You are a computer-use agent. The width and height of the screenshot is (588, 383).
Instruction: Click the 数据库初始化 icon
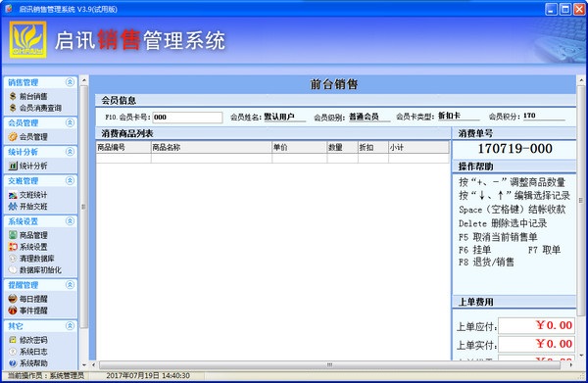coord(13,269)
